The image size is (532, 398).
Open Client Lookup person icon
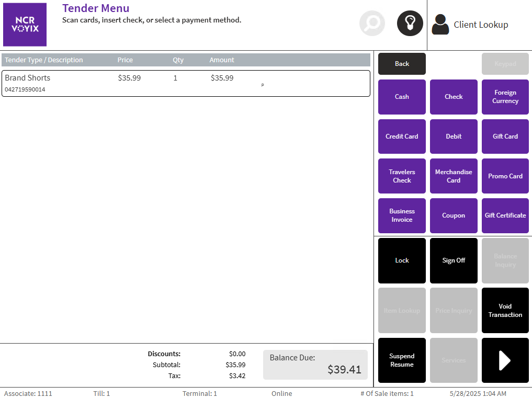(440, 25)
